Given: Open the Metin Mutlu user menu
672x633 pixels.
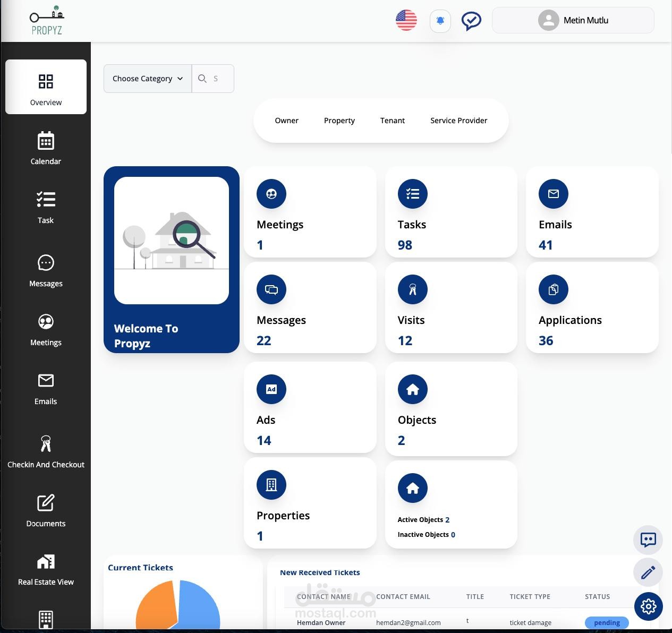Looking at the screenshot, I should pyautogui.click(x=573, y=21).
